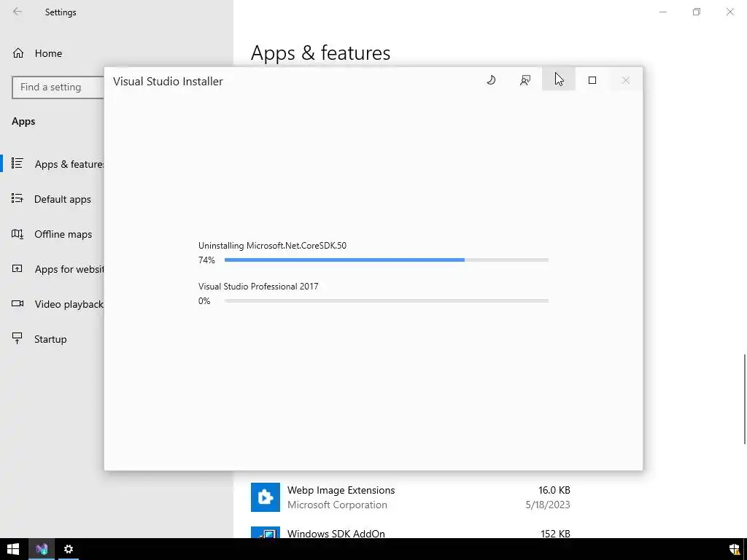Select Apps & features in sidebar
Viewport: 747px width, 560px height.
click(53, 164)
